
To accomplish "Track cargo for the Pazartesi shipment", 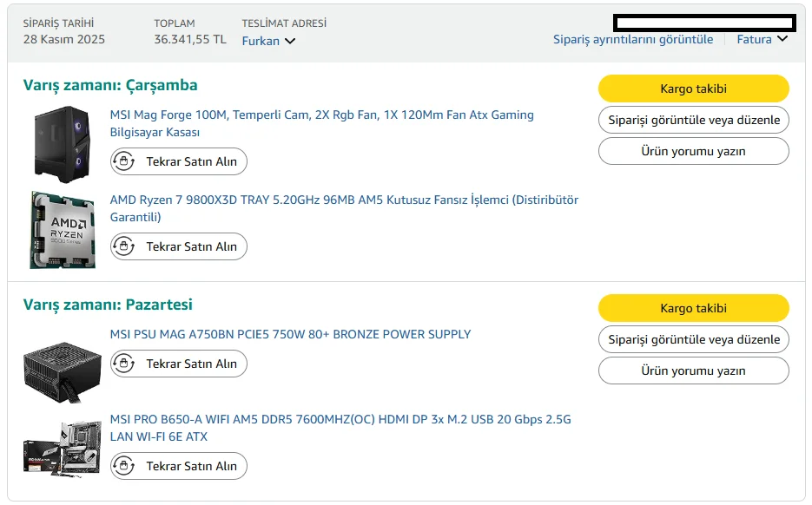I will (693, 308).
